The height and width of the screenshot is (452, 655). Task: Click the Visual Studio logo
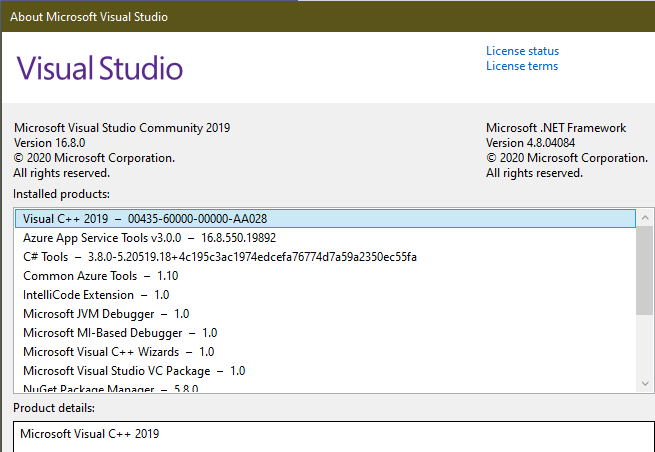point(100,68)
